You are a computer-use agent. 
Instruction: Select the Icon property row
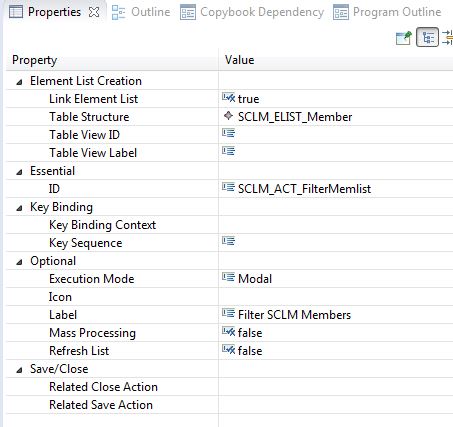60,297
